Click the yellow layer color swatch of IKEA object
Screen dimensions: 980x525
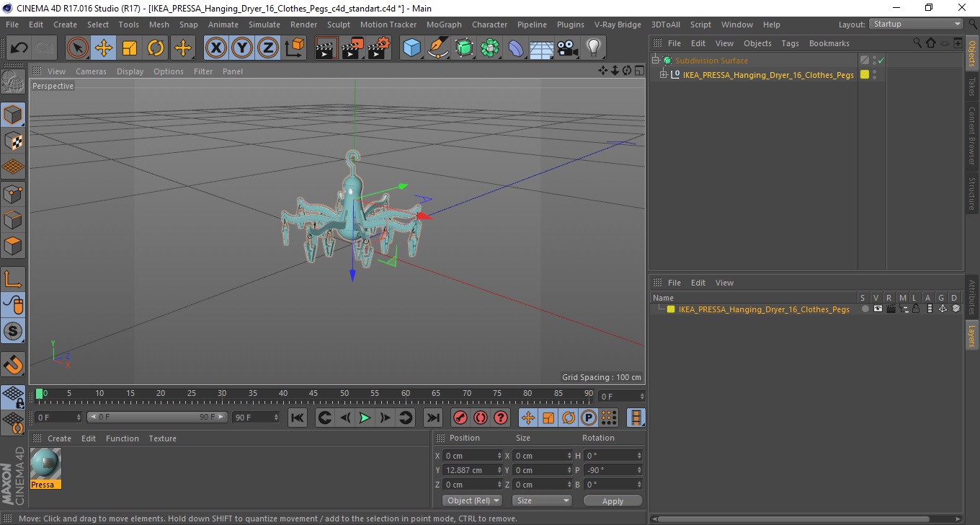[x=865, y=74]
